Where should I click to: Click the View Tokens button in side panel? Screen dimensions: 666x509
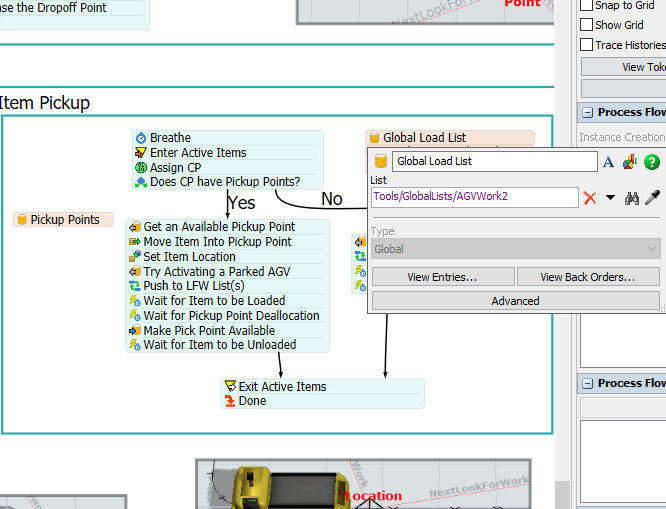[623, 67]
